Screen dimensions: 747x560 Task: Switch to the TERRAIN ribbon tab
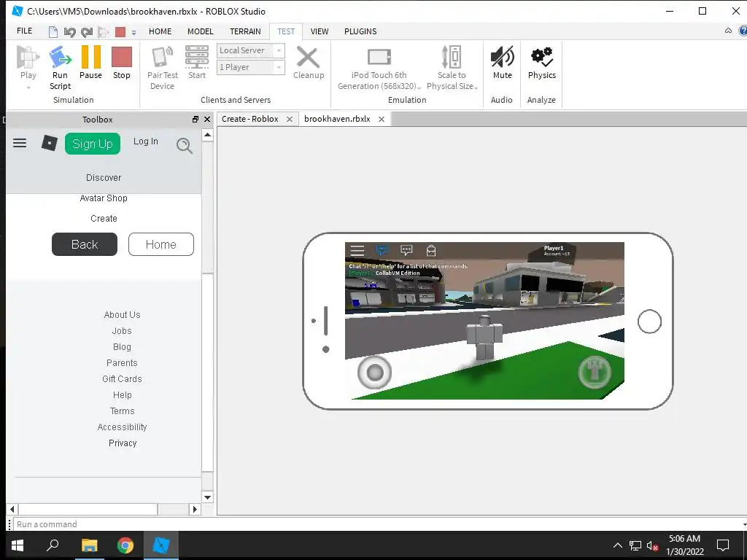pyautogui.click(x=245, y=31)
